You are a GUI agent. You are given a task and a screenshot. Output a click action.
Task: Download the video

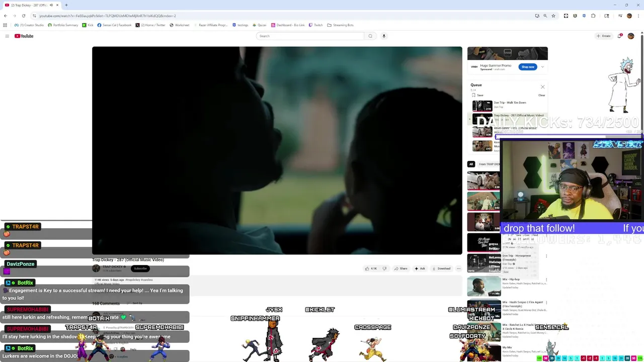point(441,268)
